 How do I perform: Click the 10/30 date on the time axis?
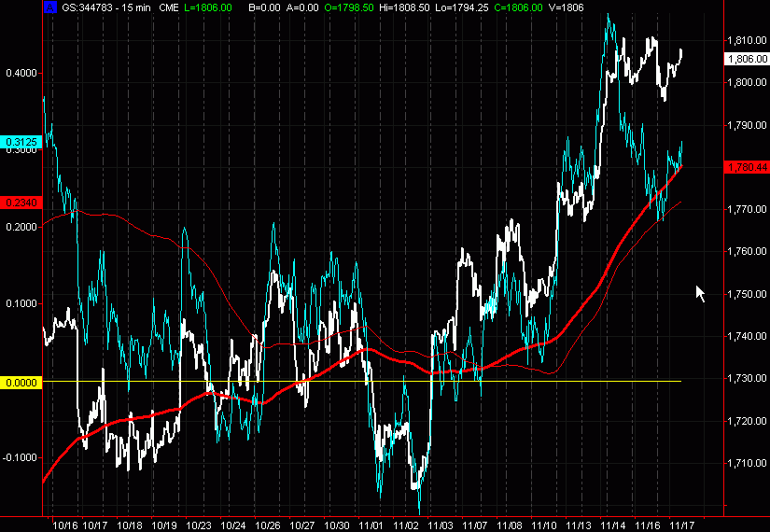coord(337,525)
